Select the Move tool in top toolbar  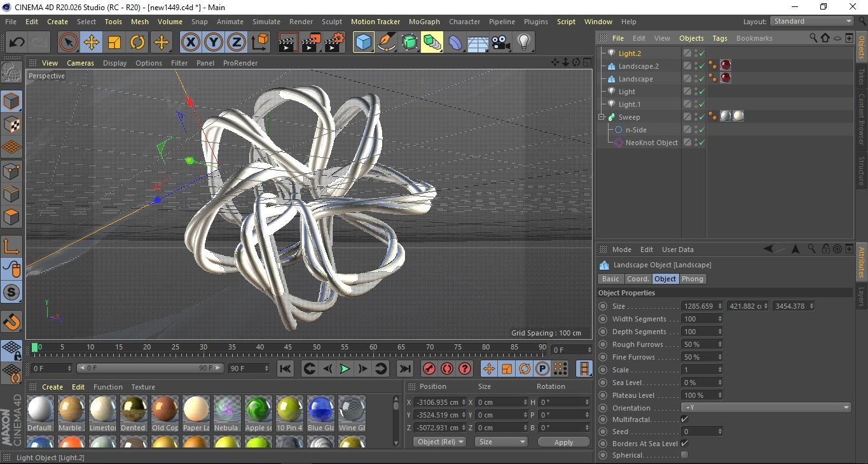click(92, 43)
